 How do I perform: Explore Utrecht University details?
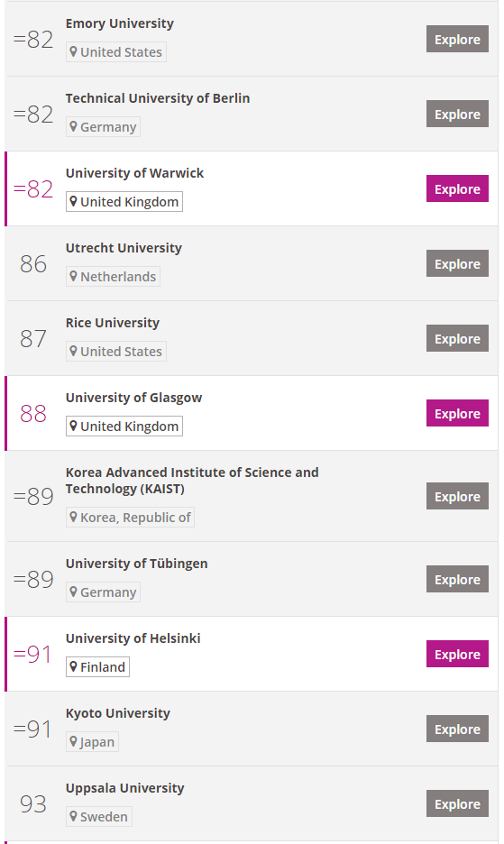[457, 263]
